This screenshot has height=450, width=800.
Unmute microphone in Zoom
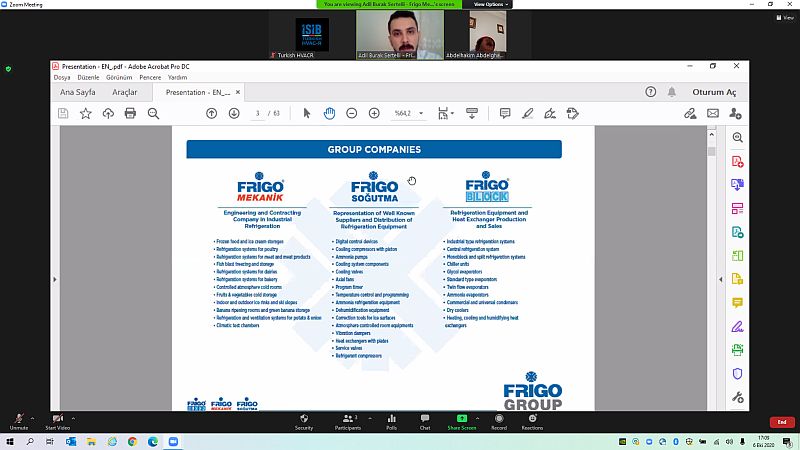(x=19, y=421)
